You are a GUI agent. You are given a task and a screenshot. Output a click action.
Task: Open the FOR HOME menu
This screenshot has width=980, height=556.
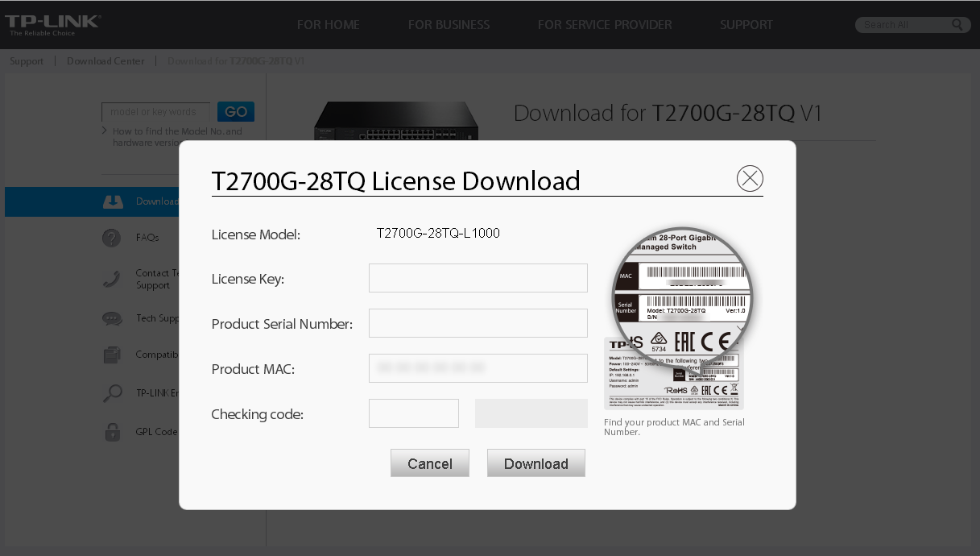click(328, 24)
